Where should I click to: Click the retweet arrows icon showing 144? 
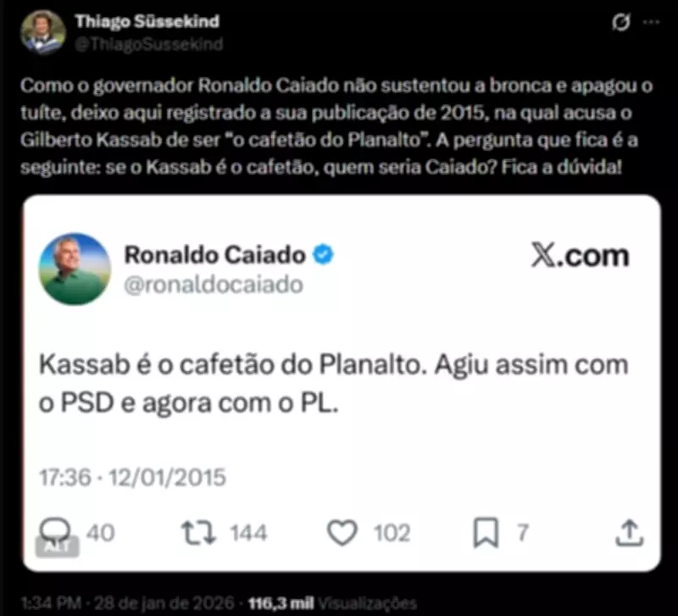click(198, 533)
